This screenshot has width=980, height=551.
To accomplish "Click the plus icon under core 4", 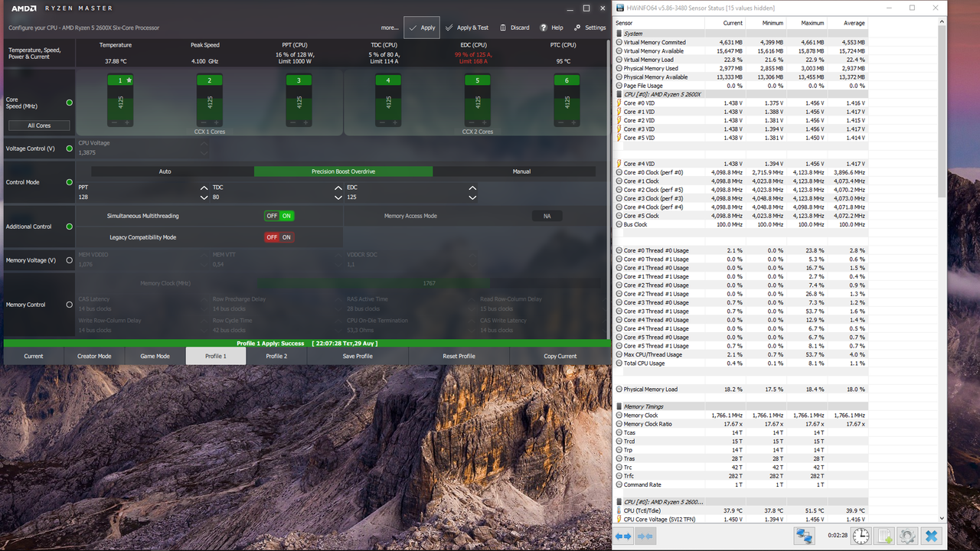I will 394,122.
